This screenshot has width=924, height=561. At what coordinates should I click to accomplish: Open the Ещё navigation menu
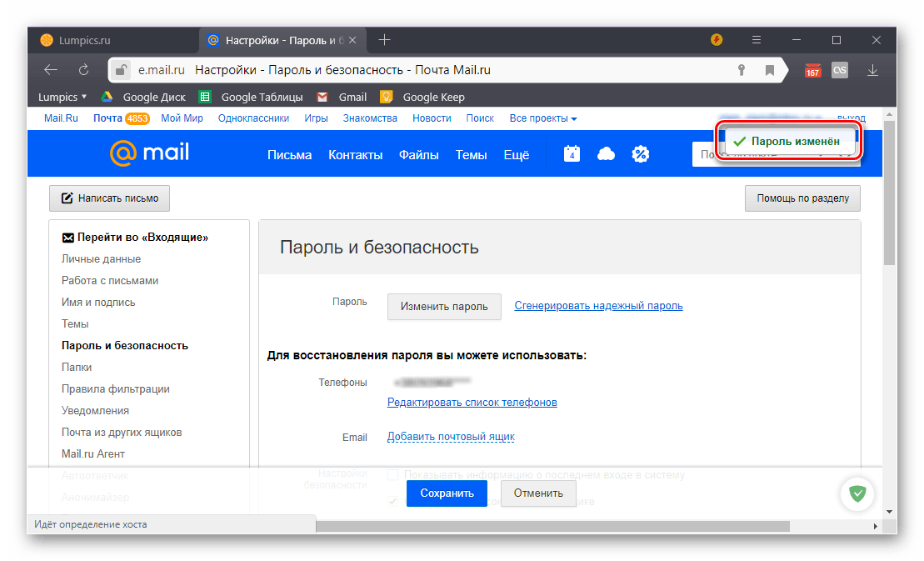[516, 154]
